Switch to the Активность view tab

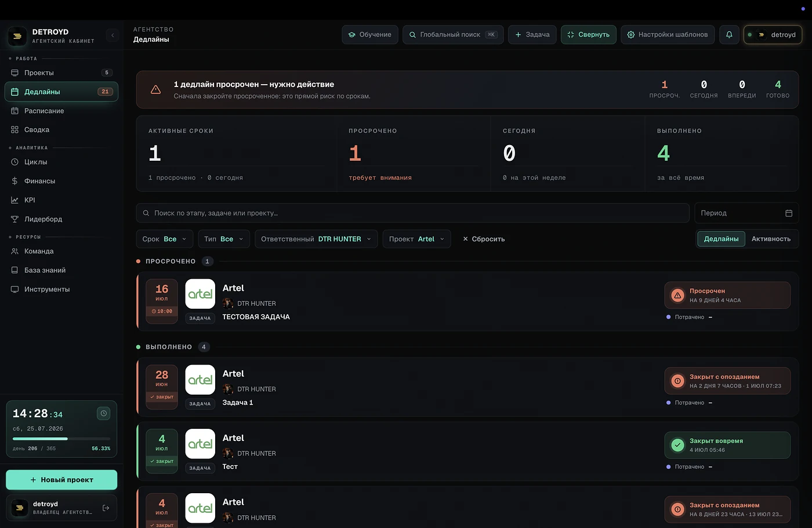(x=771, y=239)
